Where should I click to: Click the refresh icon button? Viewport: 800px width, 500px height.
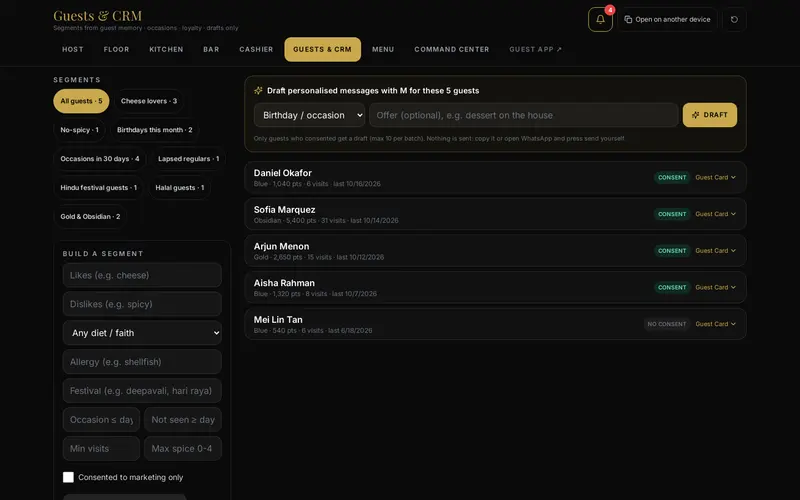tap(734, 19)
